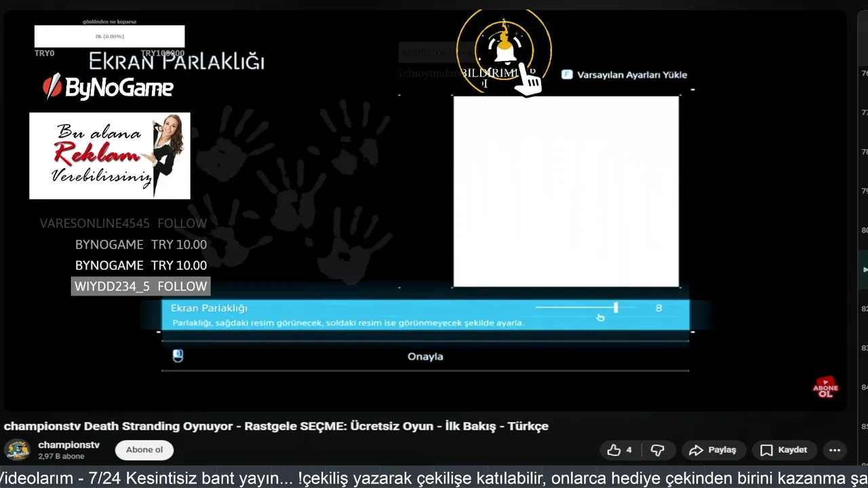Click the Paylaş share button
This screenshot has width=868, height=488.
(x=713, y=450)
